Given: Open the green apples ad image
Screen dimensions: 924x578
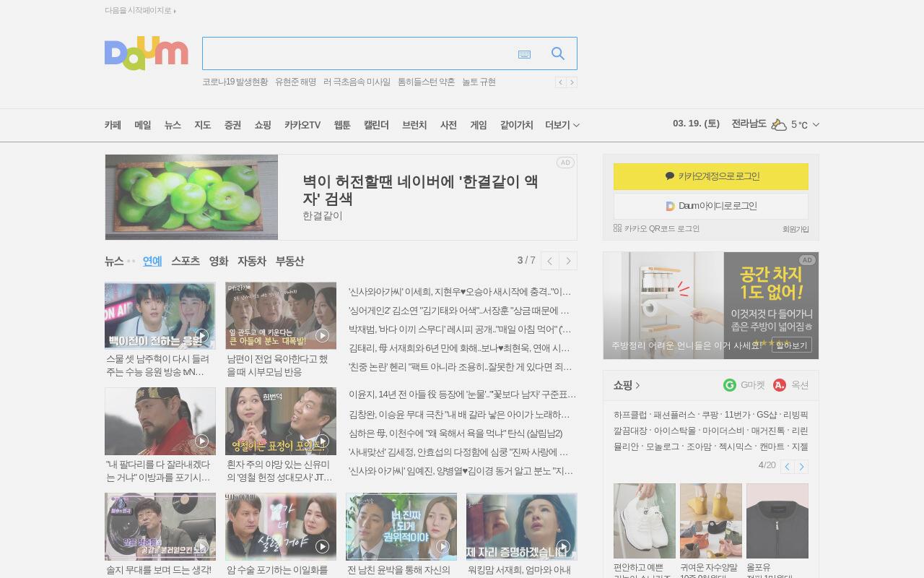Looking at the screenshot, I should click(191, 197).
